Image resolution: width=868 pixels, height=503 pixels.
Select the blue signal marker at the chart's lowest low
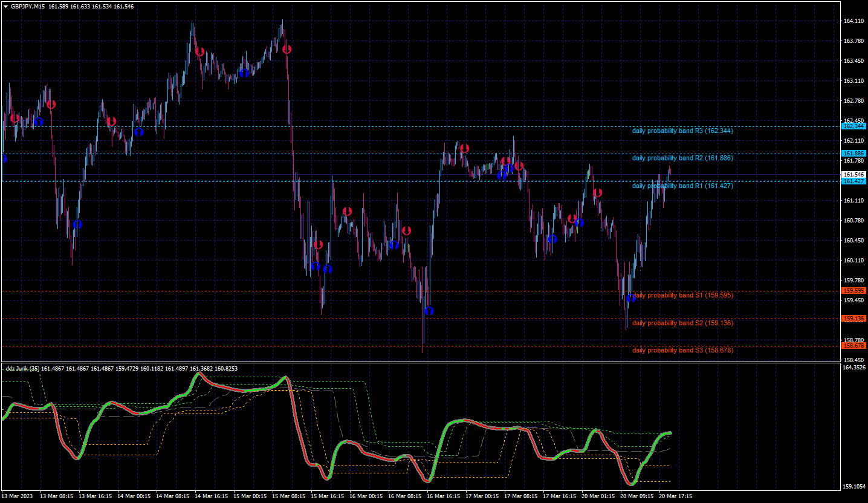coord(429,311)
